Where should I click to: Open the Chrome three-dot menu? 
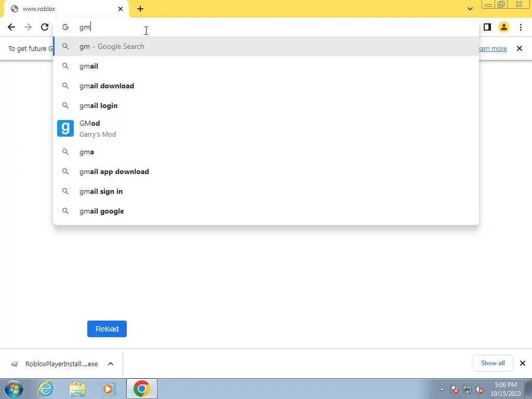pos(521,27)
